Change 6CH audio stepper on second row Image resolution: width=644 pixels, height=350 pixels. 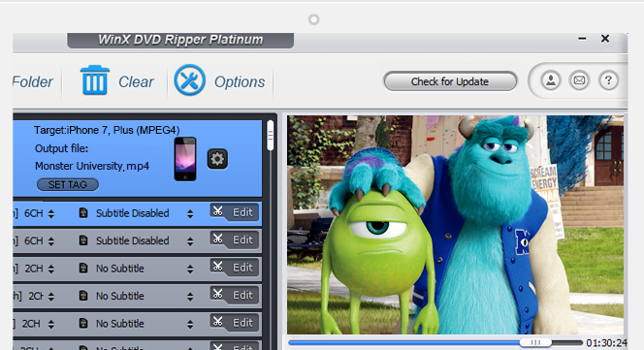(x=51, y=241)
